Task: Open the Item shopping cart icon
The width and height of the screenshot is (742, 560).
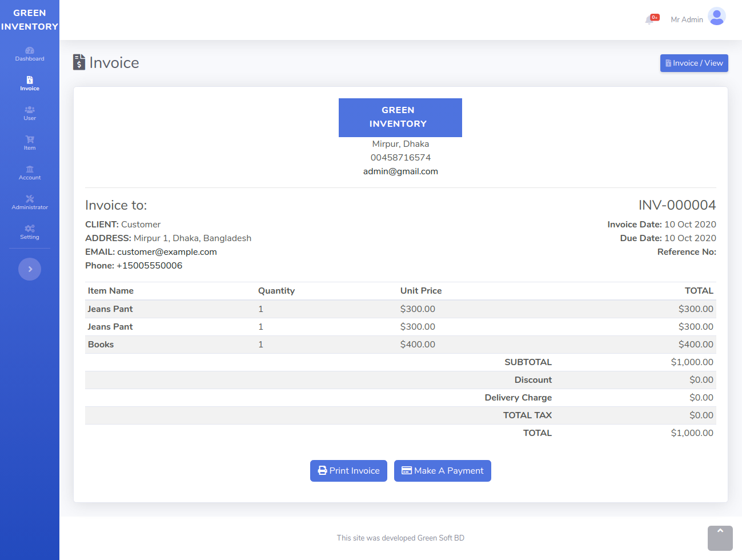Action: [30, 140]
